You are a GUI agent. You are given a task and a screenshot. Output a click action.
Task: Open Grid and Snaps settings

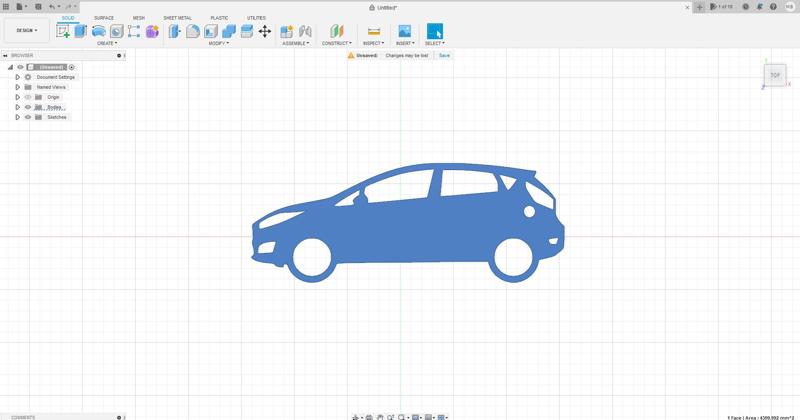pos(429,417)
